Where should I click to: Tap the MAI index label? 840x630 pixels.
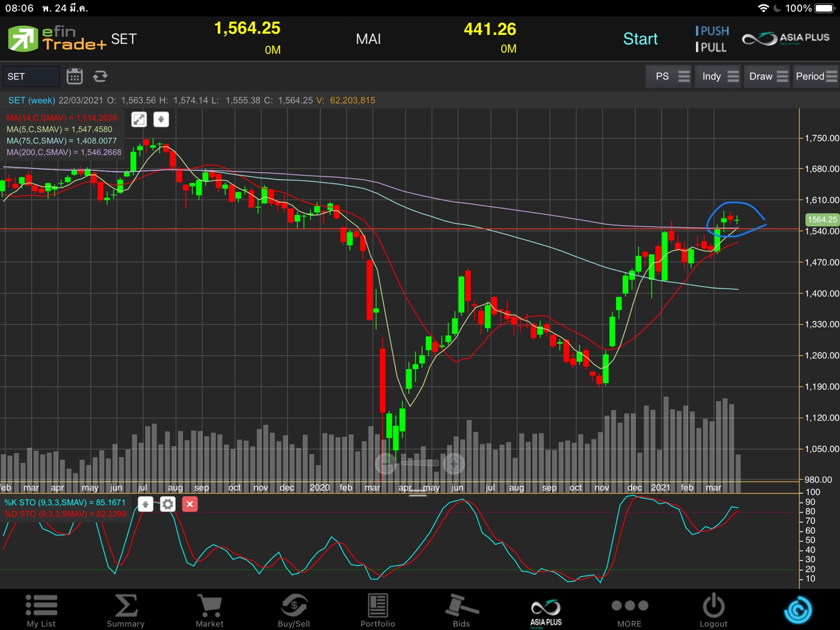coord(368,39)
